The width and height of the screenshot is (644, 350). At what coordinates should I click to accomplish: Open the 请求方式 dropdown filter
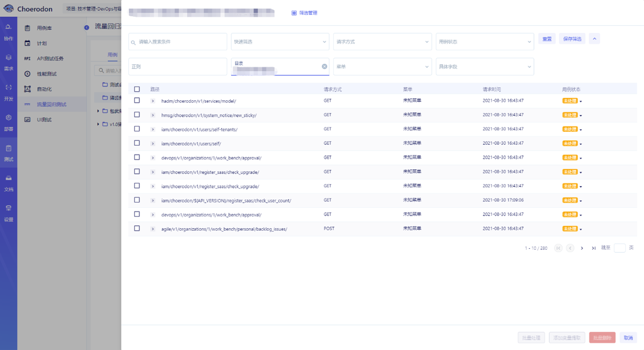pyautogui.click(x=382, y=42)
